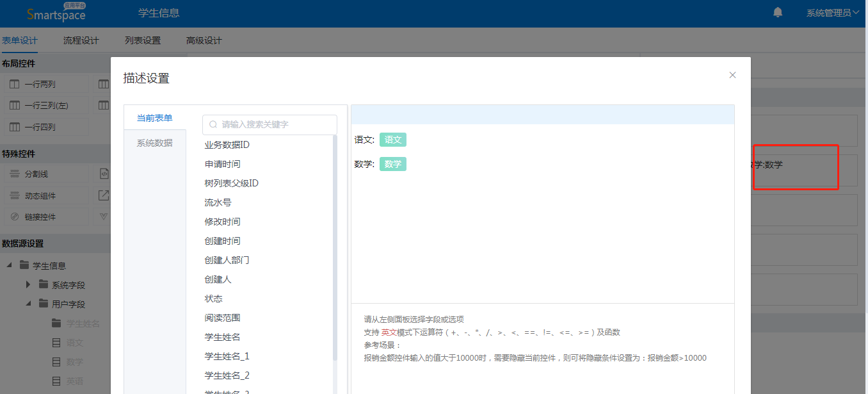Open the 系统管理员 user dropdown
Image resolution: width=868 pixels, height=394 pixels.
point(832,13)
